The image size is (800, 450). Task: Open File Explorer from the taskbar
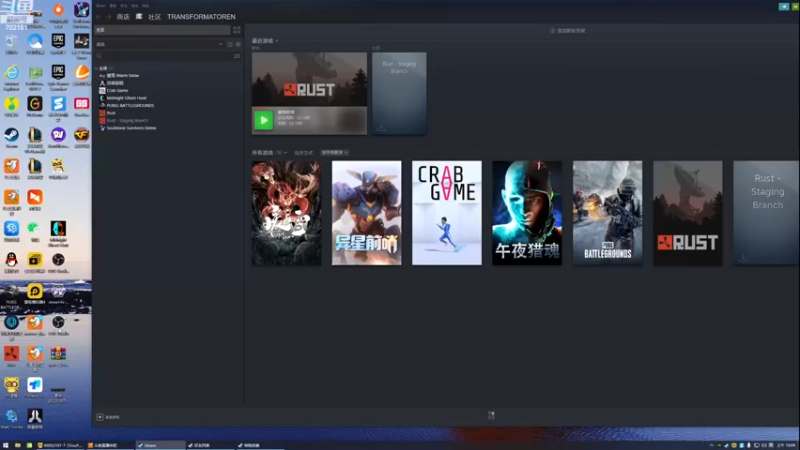[18, 445]
